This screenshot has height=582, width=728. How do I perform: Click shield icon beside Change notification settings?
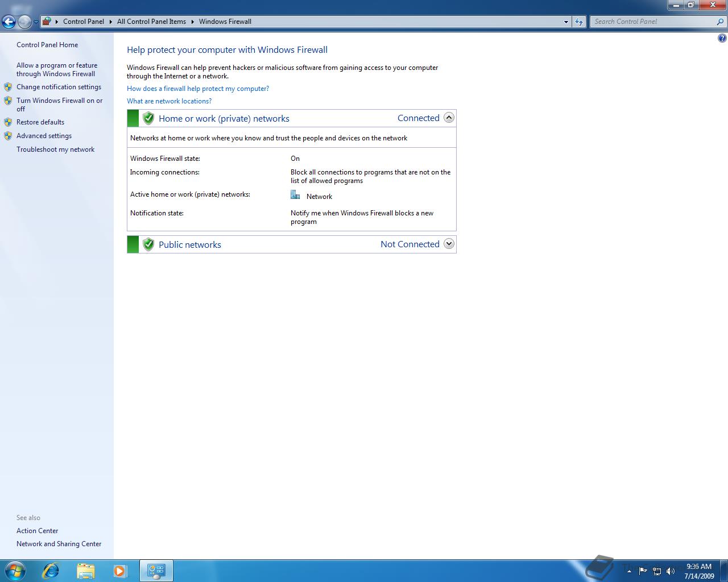[8, 87]
